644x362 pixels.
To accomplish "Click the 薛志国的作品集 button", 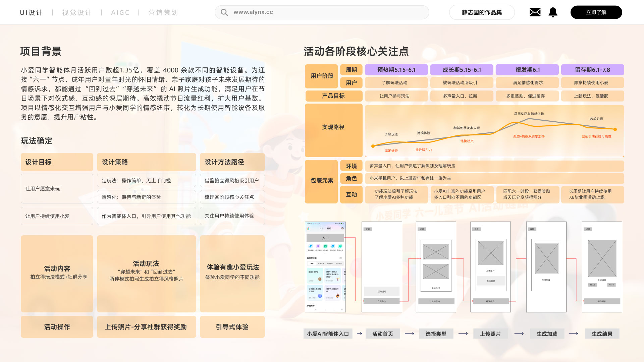I will 482,12.
